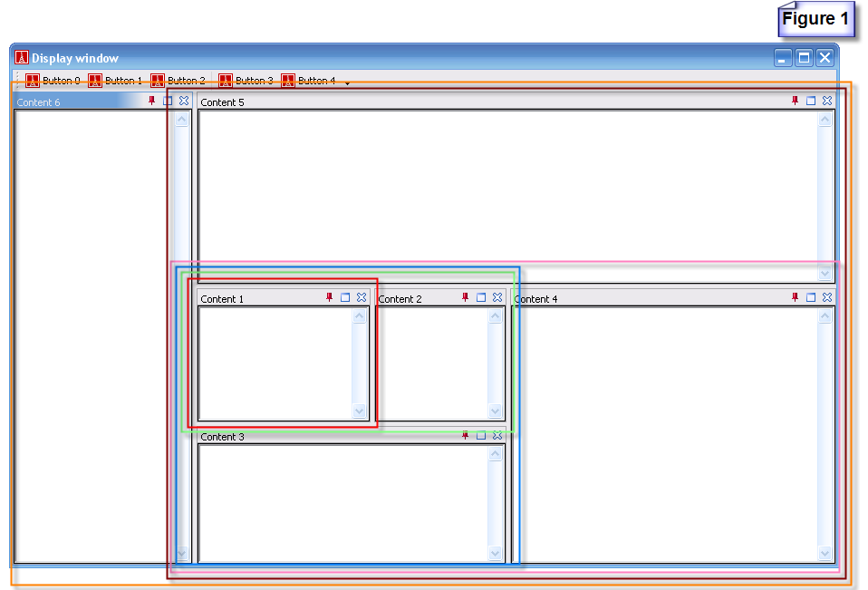Image resolution: width=868 pixels, height=590 pixels.
Task: Toggle the pin on the Content 4 panel
Action: click(795, 297)
